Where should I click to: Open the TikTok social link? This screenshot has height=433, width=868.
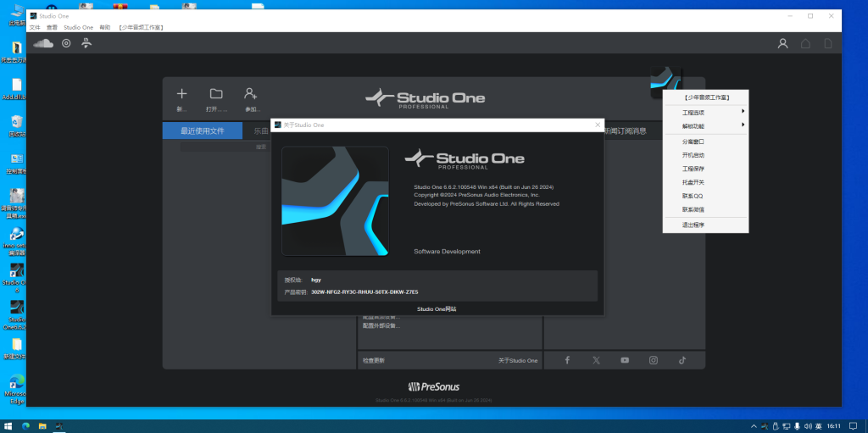[682, 360]
